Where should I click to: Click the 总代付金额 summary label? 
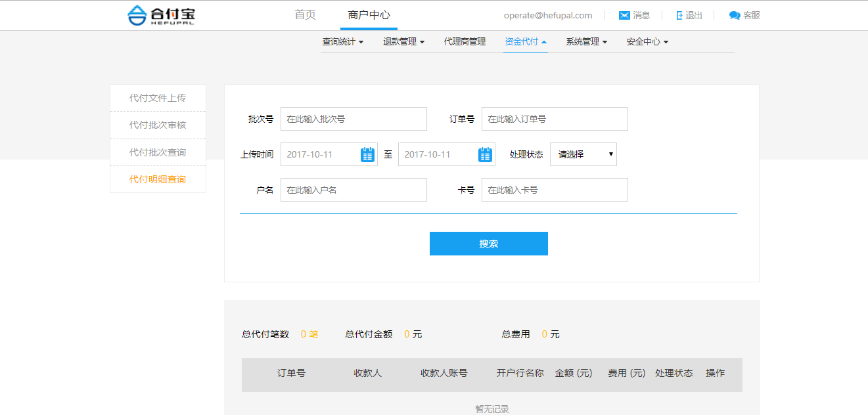point(369,334)
